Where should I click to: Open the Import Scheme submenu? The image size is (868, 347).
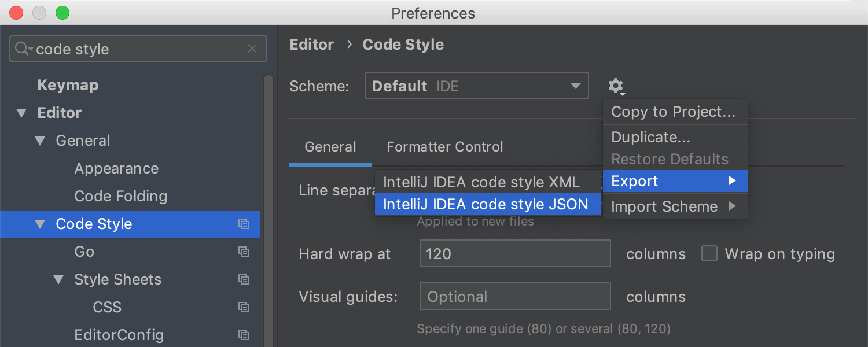point(674,206)
